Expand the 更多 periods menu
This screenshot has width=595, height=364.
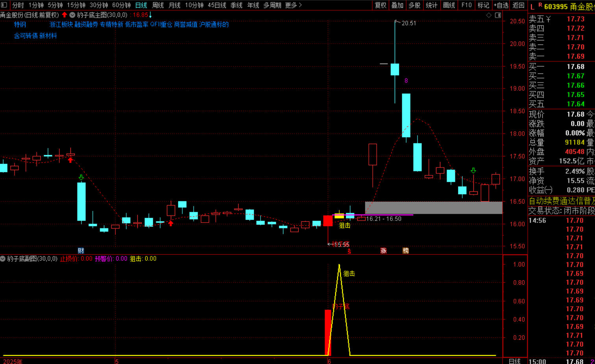293,5
